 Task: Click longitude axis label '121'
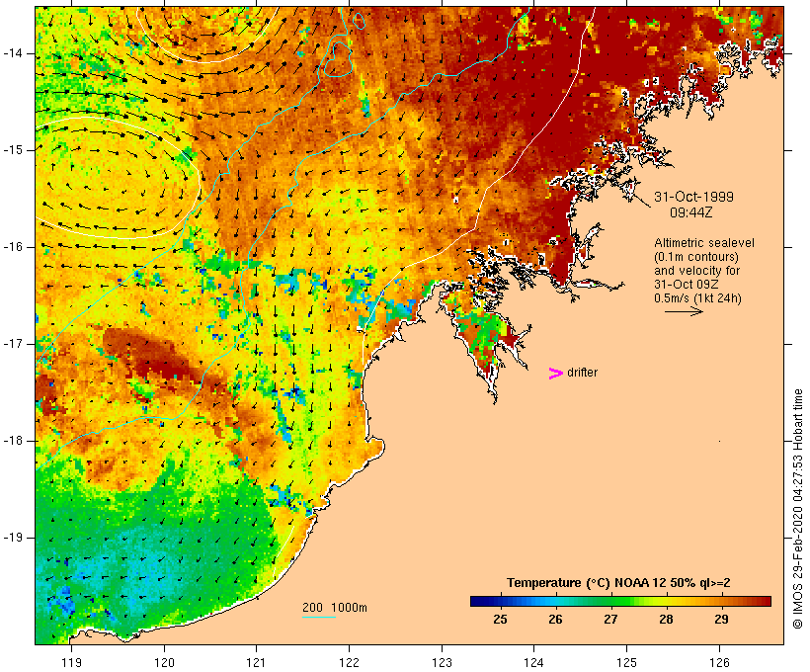(256, 662)
